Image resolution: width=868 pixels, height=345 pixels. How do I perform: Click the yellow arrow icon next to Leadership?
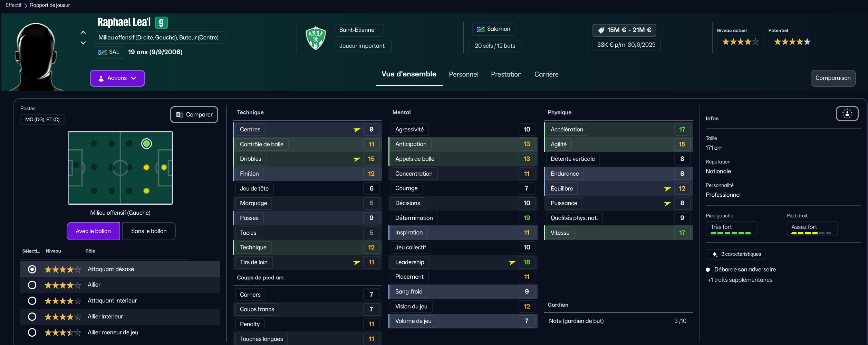pos(512,262)
